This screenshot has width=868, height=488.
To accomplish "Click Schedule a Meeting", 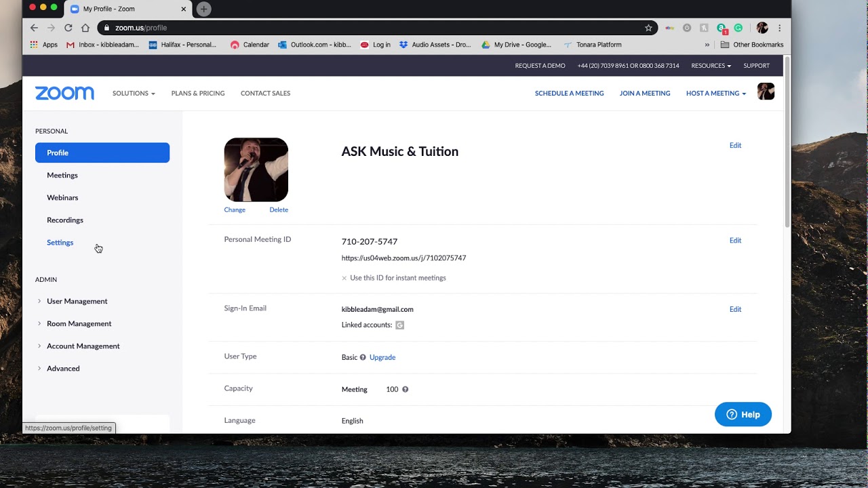I will (x=569, y=94).
